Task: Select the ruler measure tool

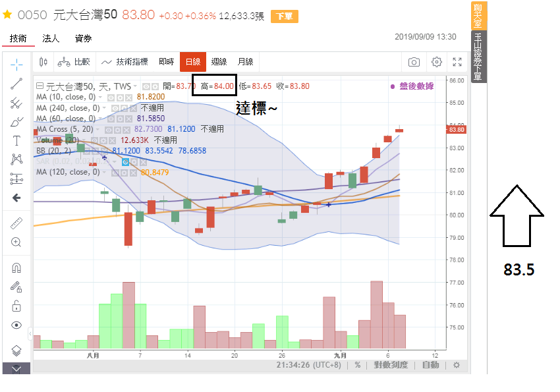Action: 16,223
